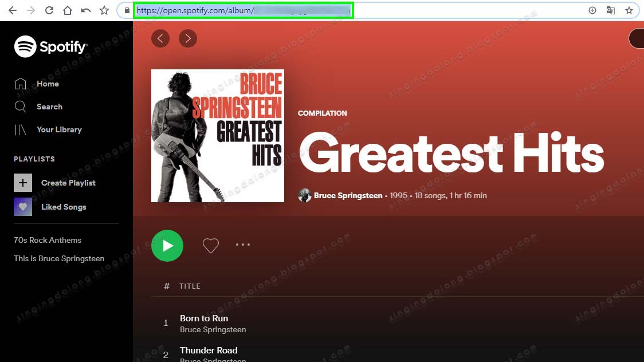
Task: Save album with the heart icon
Action: [x=211, y=245]
